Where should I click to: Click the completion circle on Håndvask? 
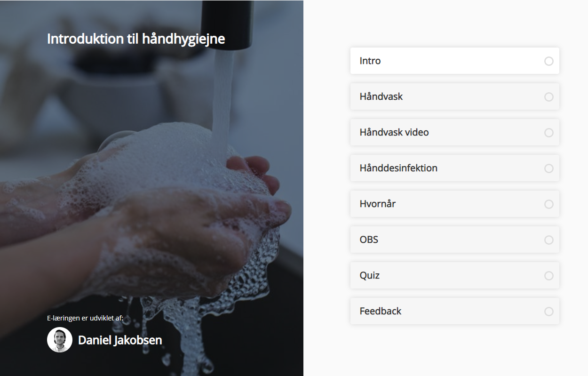pos(549,97)
